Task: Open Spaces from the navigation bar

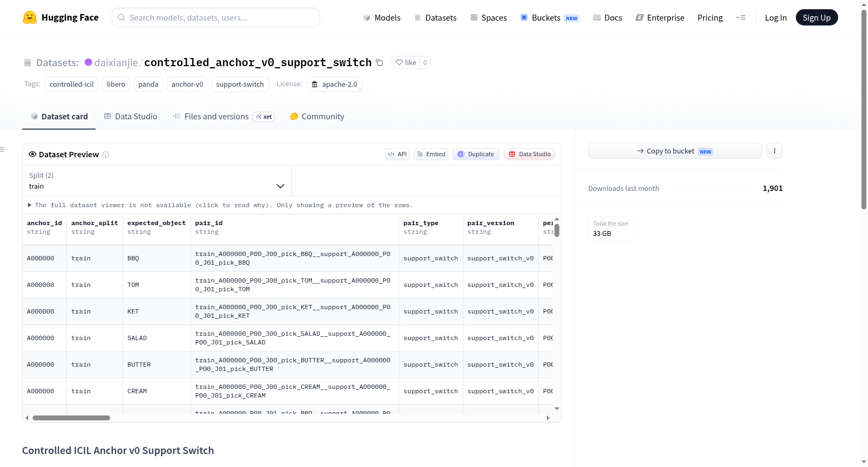Action: coord(488,17)
